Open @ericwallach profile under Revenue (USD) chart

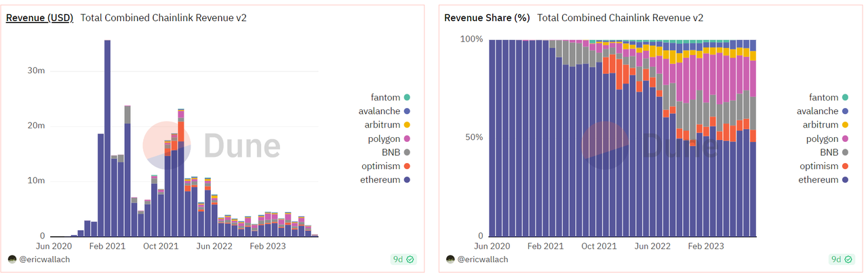coord(43,259)
